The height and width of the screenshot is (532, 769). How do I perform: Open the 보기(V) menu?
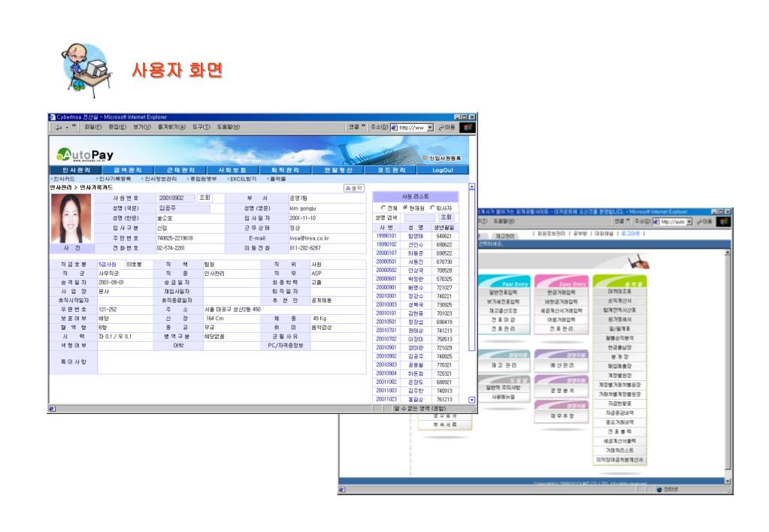(142, 128)
